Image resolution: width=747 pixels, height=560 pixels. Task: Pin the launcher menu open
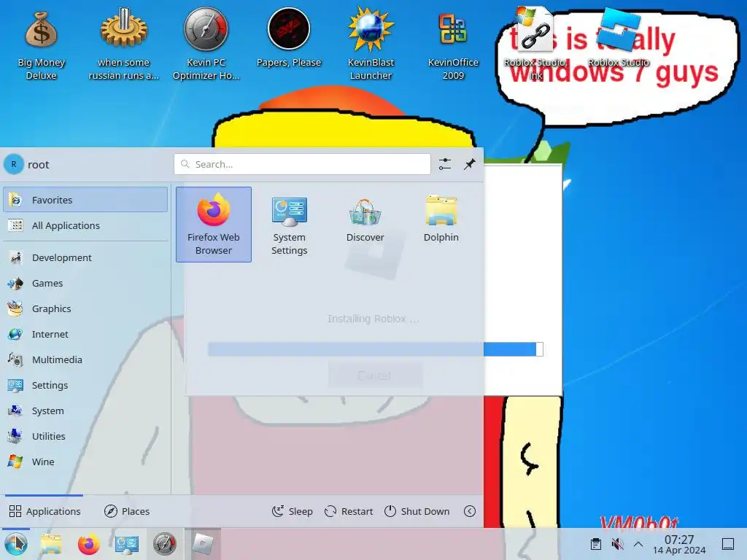pyautogui.click(x=469, y=164)
